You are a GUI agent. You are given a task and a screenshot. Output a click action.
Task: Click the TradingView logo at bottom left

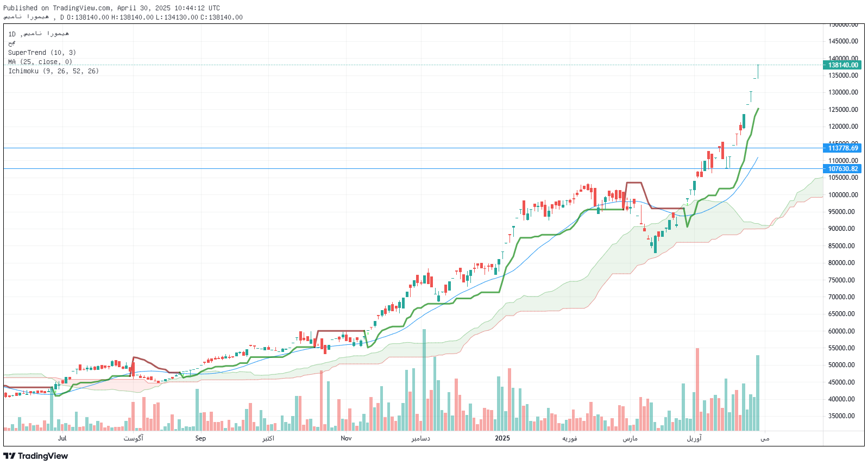point(36,456)
